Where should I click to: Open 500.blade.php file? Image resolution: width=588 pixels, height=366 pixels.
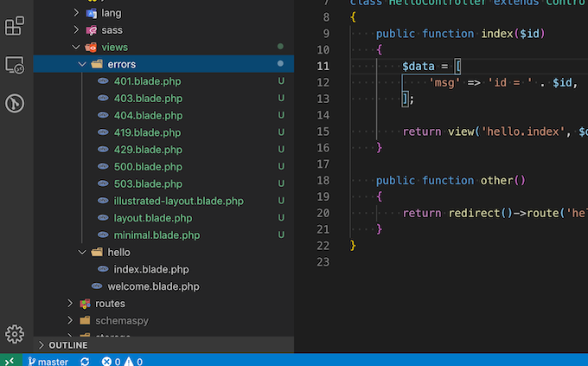tap(148, 167)
